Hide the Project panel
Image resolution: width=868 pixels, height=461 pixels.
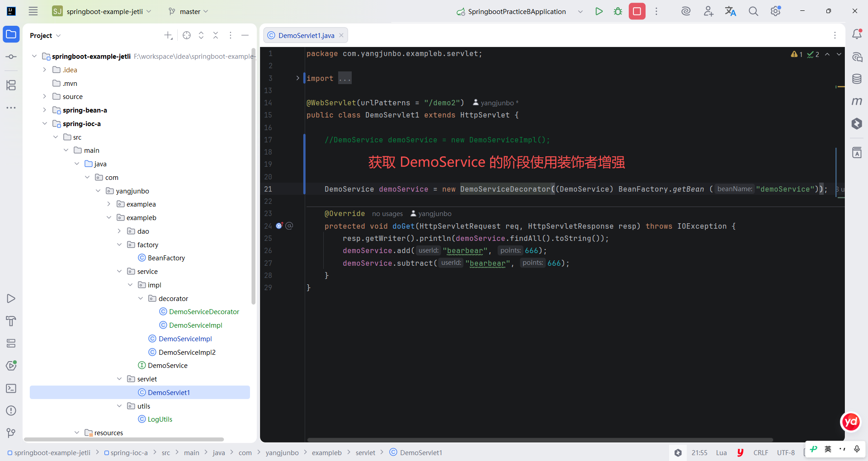tap(245, 35)
